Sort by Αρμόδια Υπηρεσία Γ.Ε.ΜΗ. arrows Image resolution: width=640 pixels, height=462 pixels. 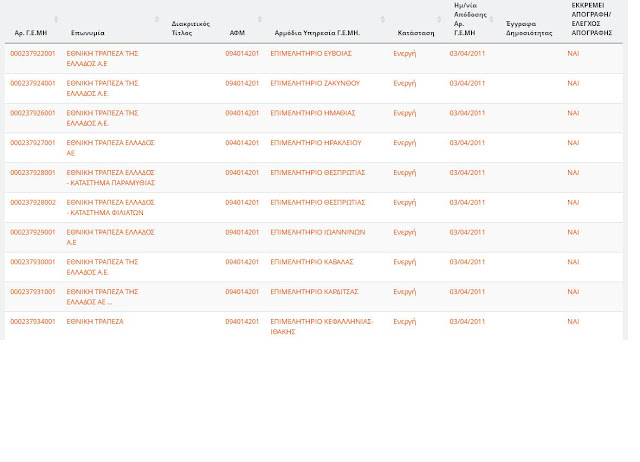382,19
